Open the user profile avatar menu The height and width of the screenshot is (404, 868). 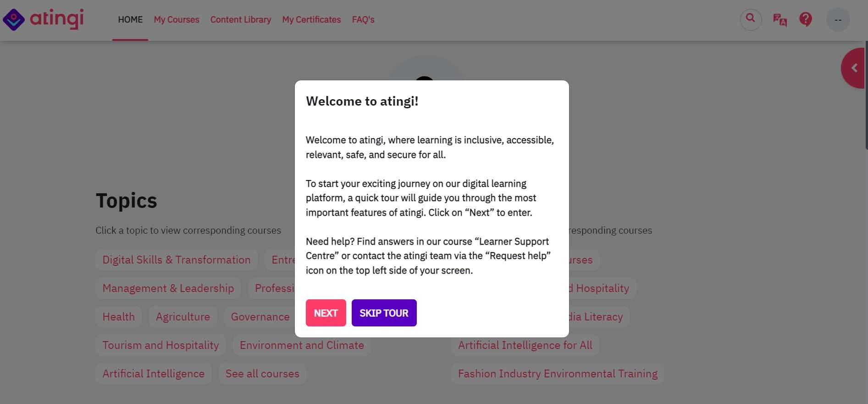click(x=838, y=20)
